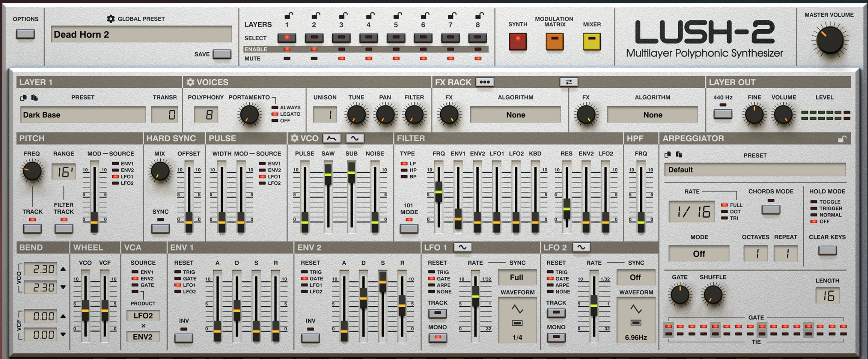This screenshot has width=868, height=359.
Task: Open the second FX algorithm selector
Action: tap(652, 115)
